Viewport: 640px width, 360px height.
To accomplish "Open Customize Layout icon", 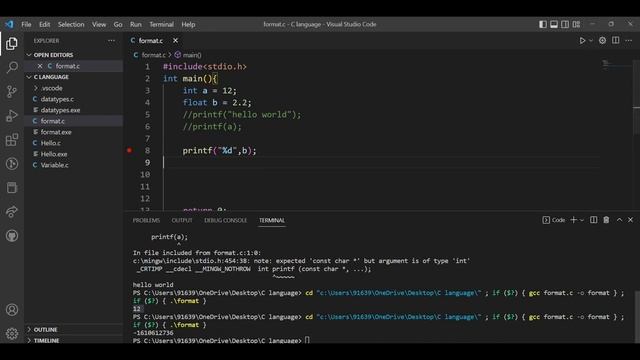I will coord(576,24).
